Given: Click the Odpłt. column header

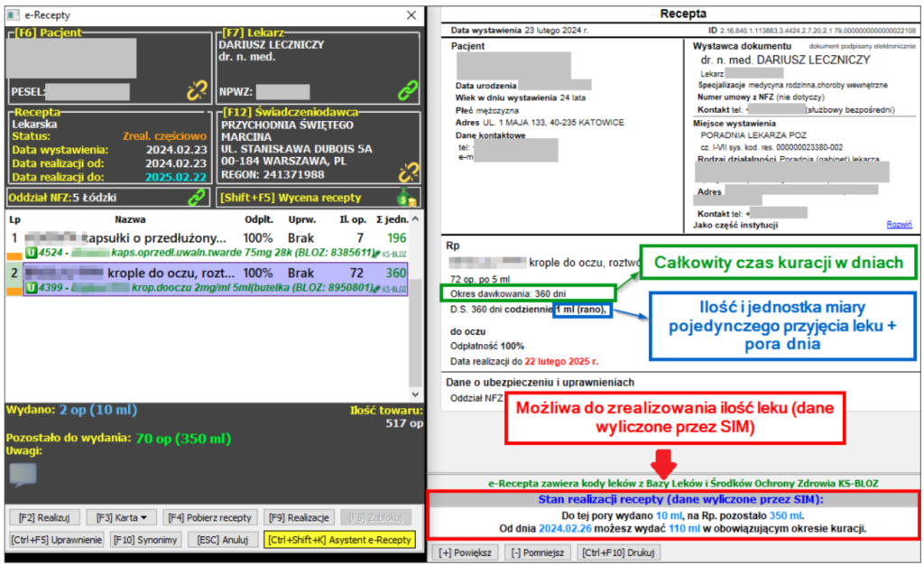Looking at the screenshot, I should click(259, 219).
